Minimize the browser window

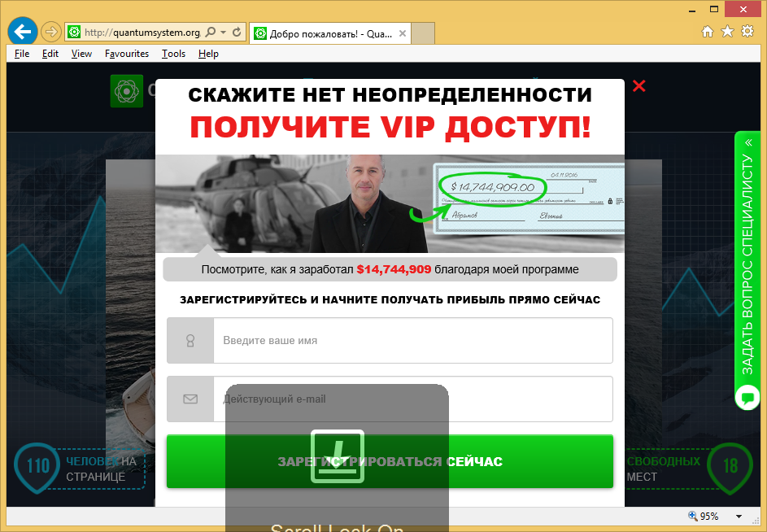692,10
